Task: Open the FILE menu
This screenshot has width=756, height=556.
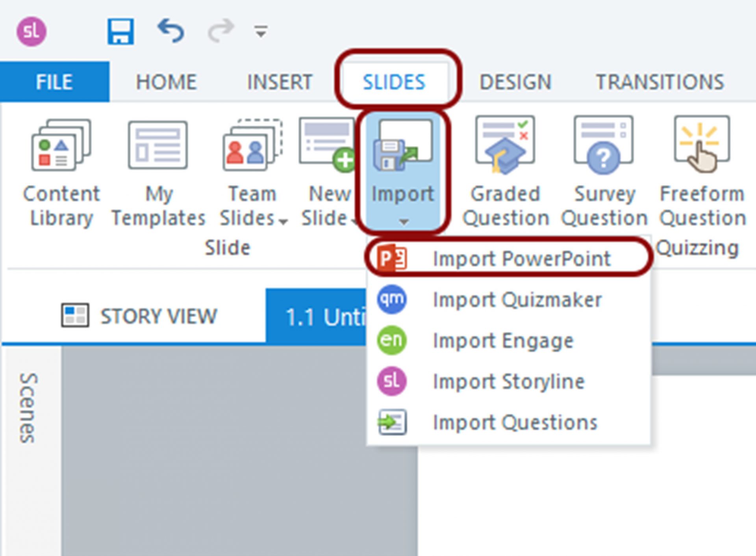Action: [54, 82]
